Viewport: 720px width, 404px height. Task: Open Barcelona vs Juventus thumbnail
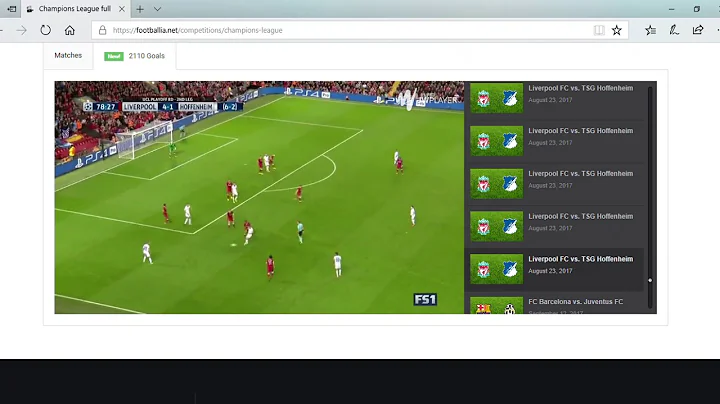point(496,305)
